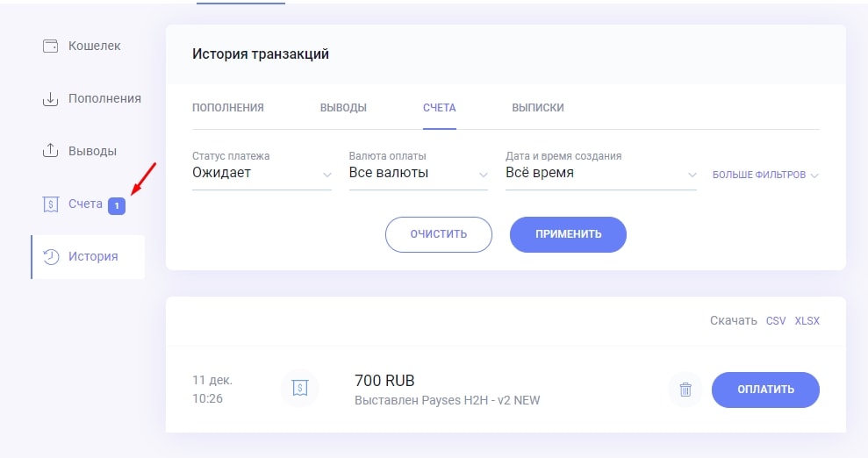Click the upload icon beside Выводы
The height and width of the screenshot is (458, 868).
point(50,151)
